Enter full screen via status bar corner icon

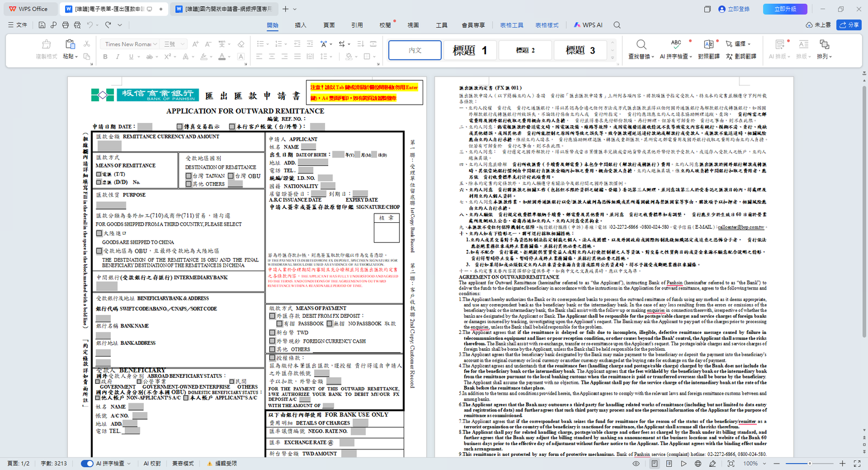(x=857, y=463)
